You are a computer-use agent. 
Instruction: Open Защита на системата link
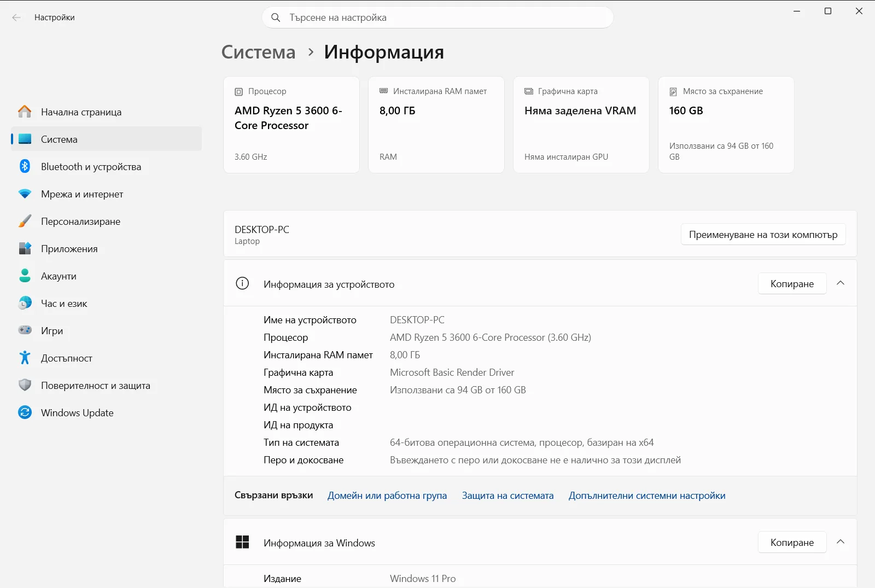507,496
